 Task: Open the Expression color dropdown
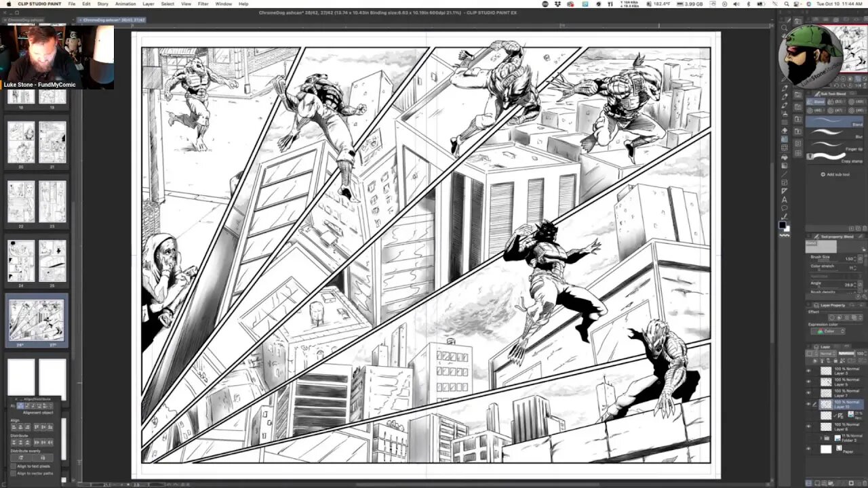pyautogui.click(x=827, y=331)
